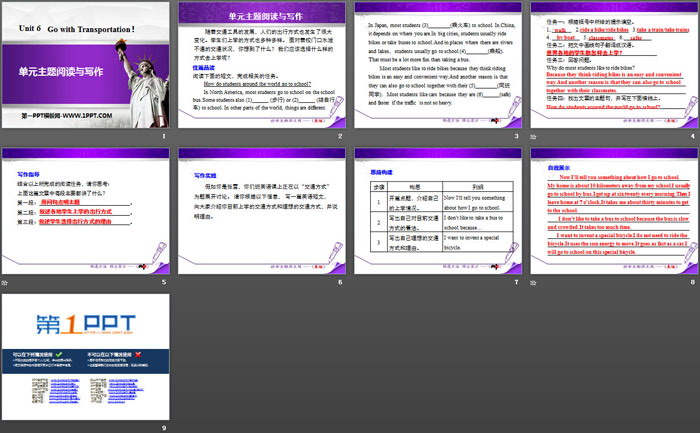Viewport: 700px width, 433px height.
Task: Click slide number 6 label
Action: click(x=340, y=282)
